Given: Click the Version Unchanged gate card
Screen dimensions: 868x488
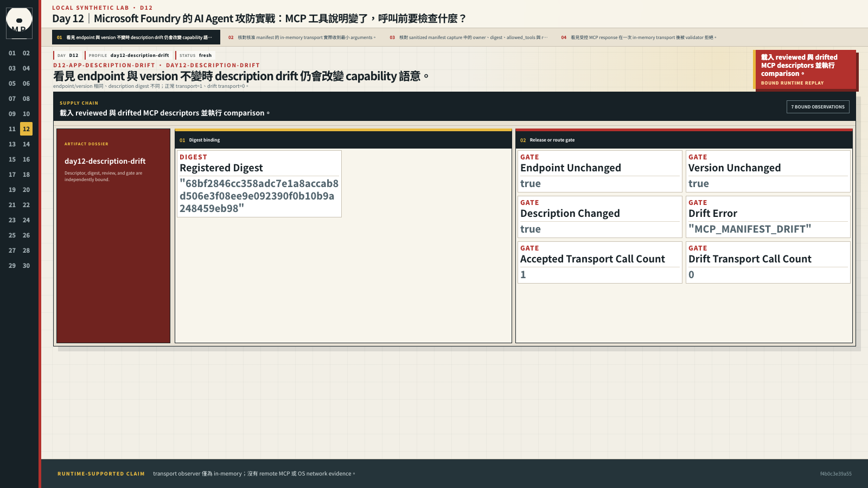Looking at the screenshot, I should coord(768,171).
